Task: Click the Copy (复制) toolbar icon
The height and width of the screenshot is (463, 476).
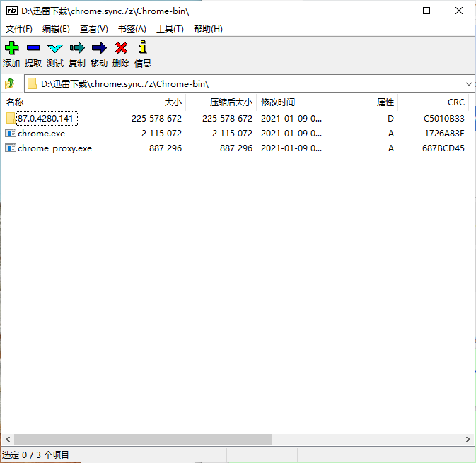Action: pos(77,48)
